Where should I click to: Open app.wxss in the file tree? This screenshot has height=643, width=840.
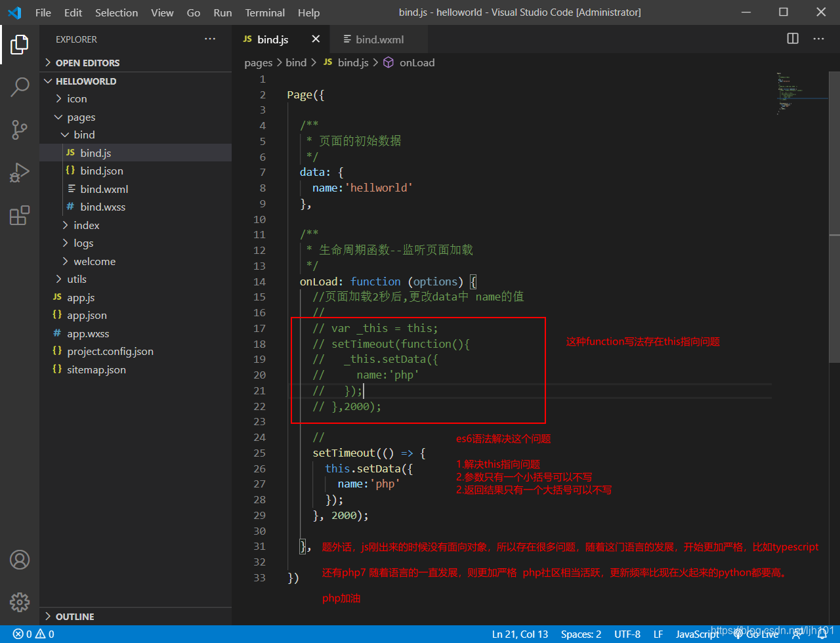88,333
